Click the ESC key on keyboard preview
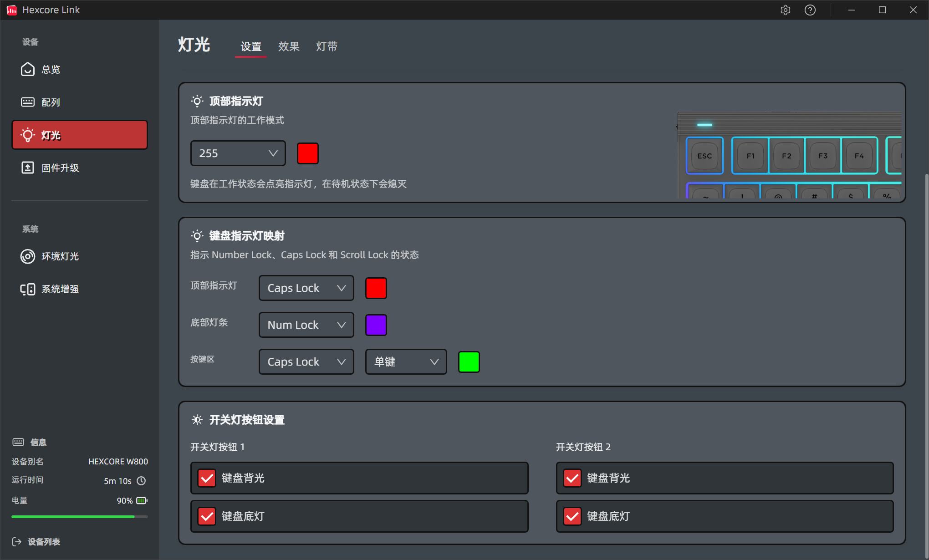The image size is (929, 560). pos(704,156)
